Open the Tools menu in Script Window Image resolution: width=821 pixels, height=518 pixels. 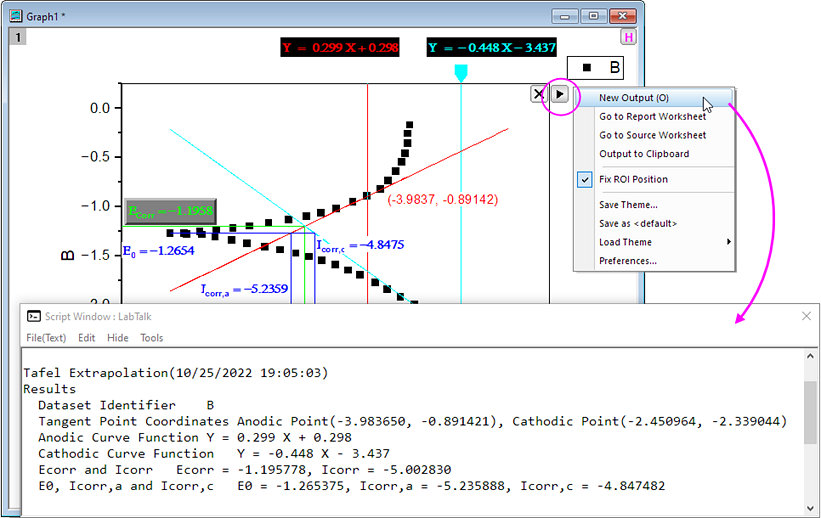(151, 338)
